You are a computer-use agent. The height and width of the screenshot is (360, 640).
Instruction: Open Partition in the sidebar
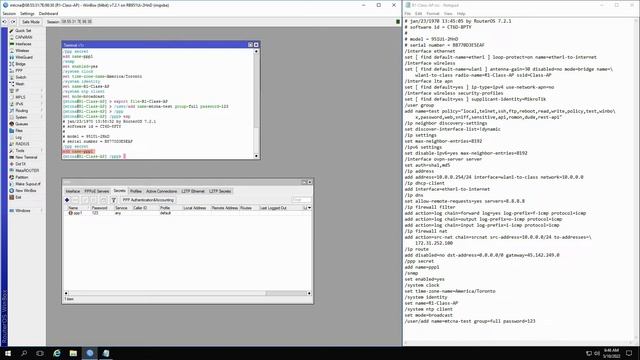point(22,177)
